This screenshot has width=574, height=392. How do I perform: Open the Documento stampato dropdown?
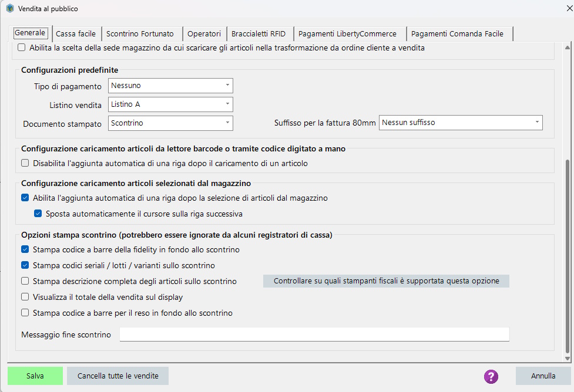tap(170, 123)
